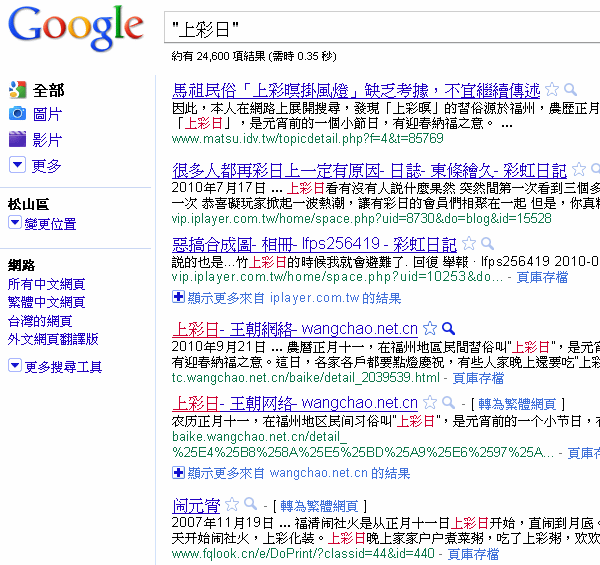Click the Google logo
Viewport: 600px width, 565px height.
75,29
